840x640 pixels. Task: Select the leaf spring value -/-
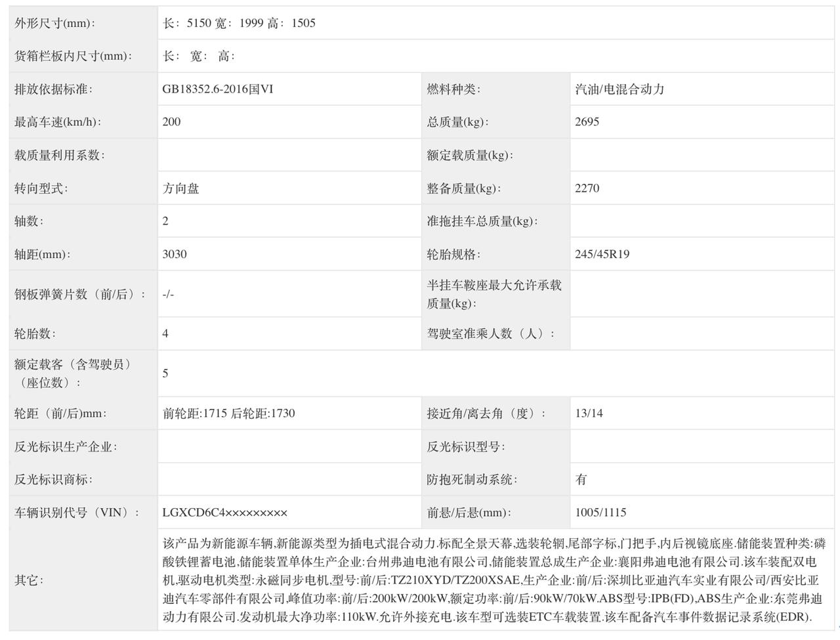(168, 294)
